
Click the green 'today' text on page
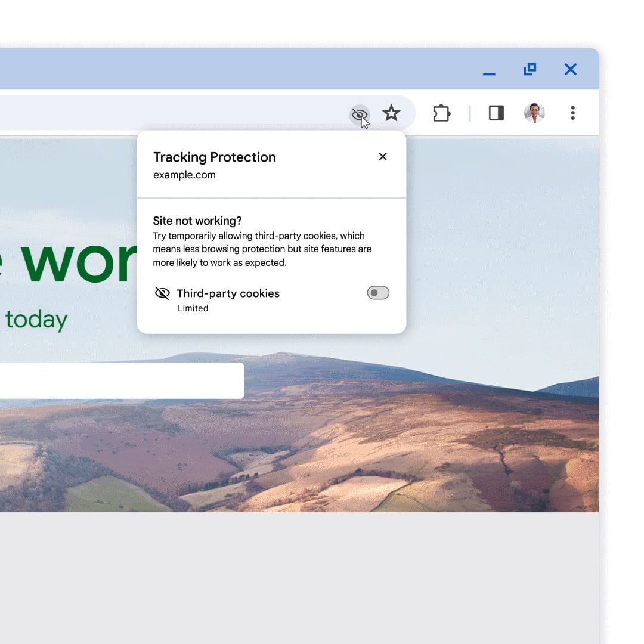pos(36,320)
